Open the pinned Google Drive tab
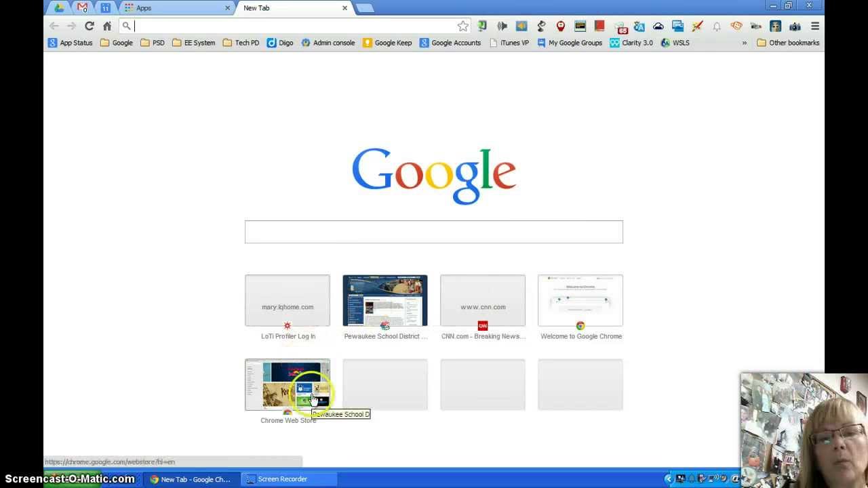 pos(59,7)
